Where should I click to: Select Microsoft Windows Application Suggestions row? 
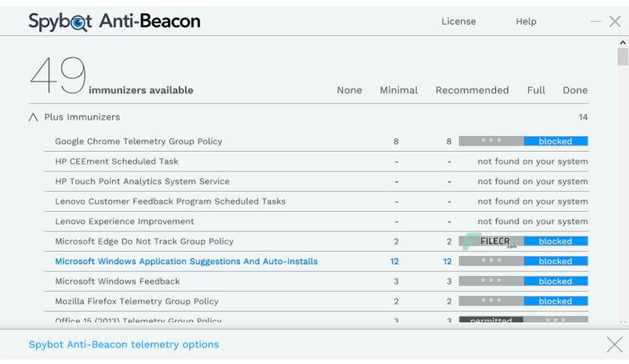317,262
